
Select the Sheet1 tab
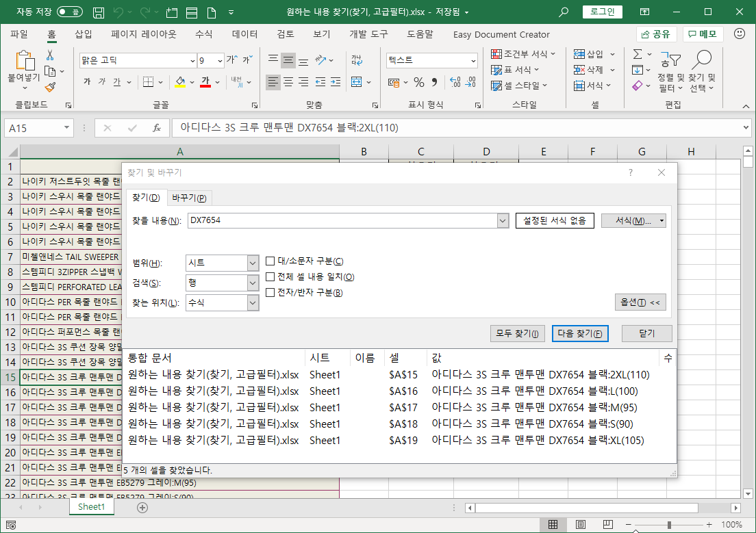(91, 506)
